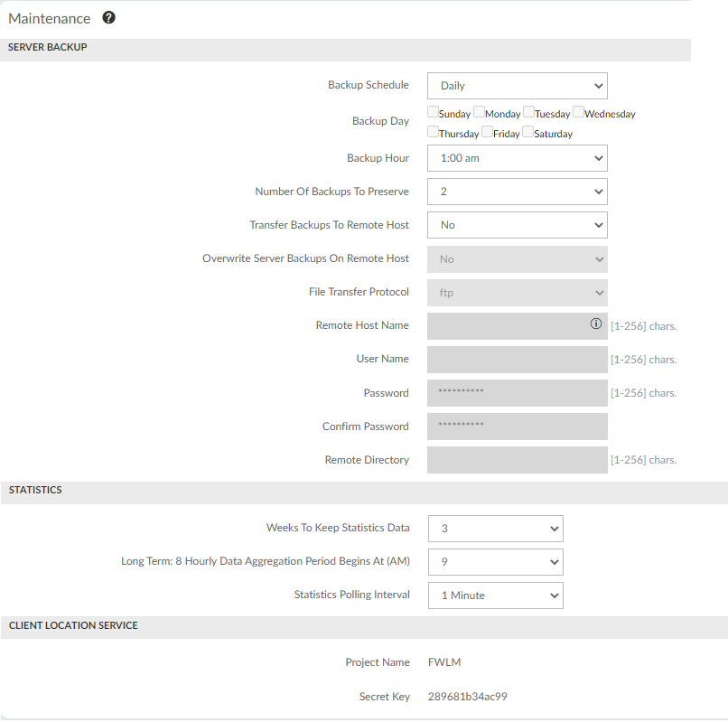728x722 pixels.
Task: Open the data aggregation period start dropdown
Action: (495, 562)
